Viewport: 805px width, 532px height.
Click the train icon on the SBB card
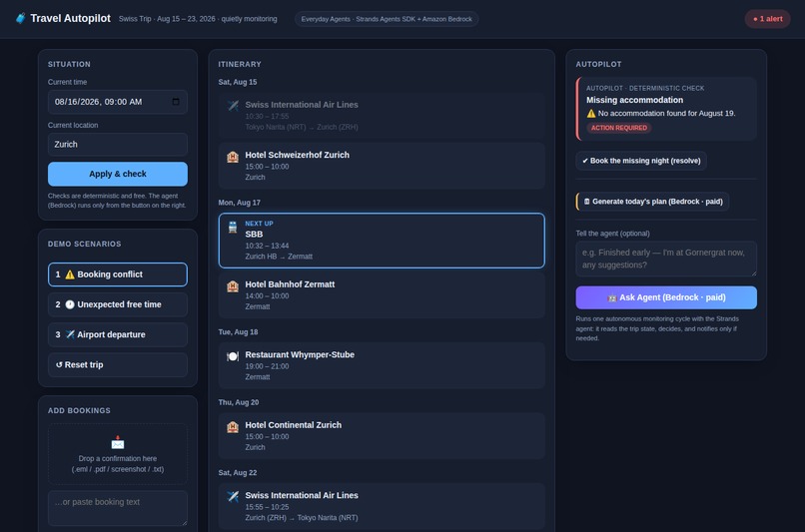[x=233, y=227]
